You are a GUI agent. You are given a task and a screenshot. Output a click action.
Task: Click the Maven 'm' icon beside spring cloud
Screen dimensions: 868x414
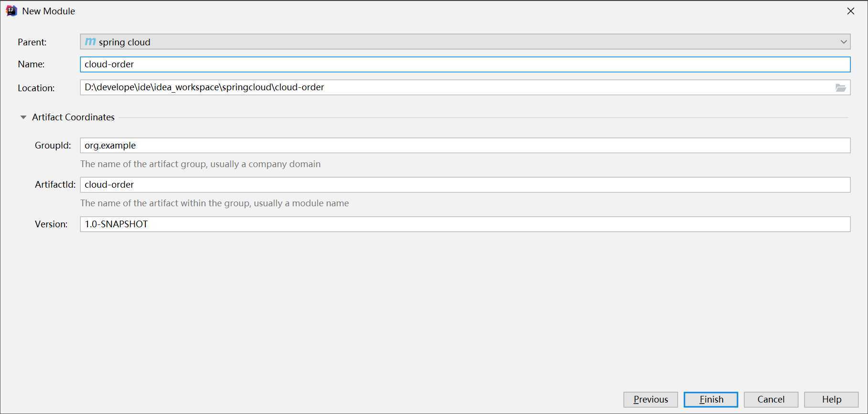pos(90,42)
